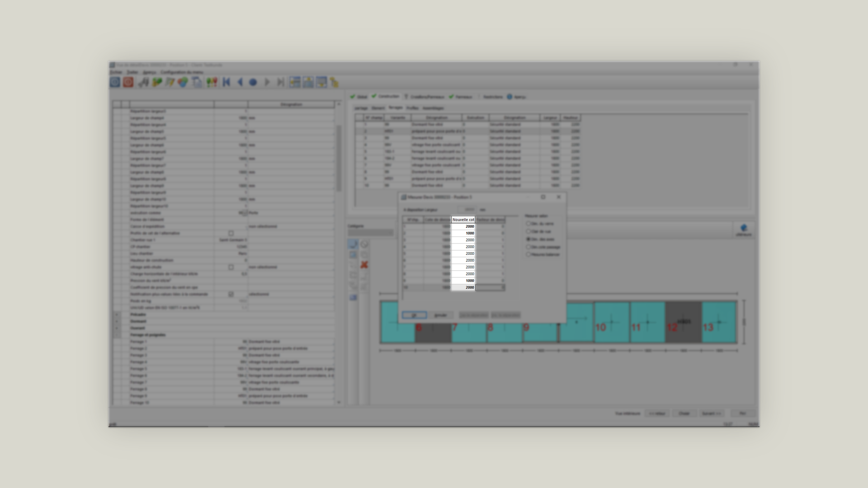Screen dimensions: 868x488
Task: Select bold 2000 cell in highlighted last row
Action: [463, 287]
